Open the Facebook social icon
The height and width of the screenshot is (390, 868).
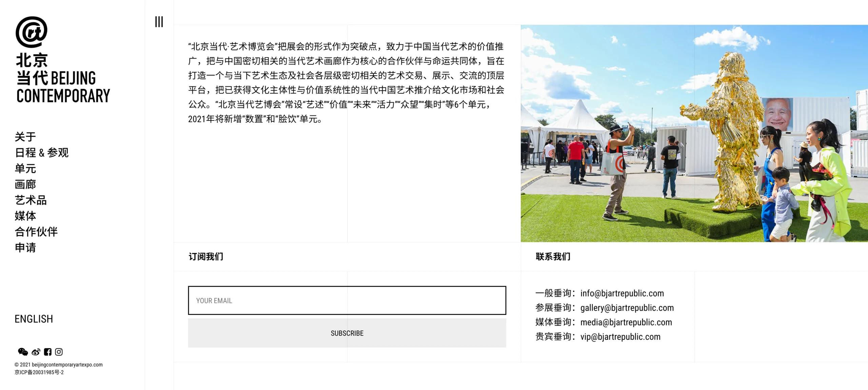[x=48, y=352]
